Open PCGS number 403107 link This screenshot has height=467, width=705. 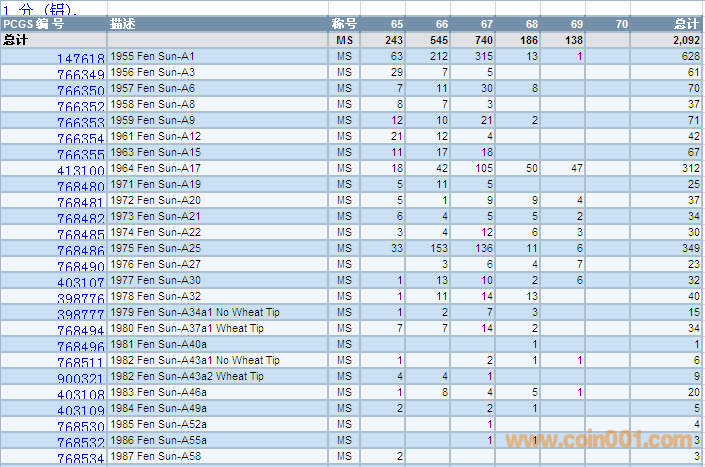(81, 283)
